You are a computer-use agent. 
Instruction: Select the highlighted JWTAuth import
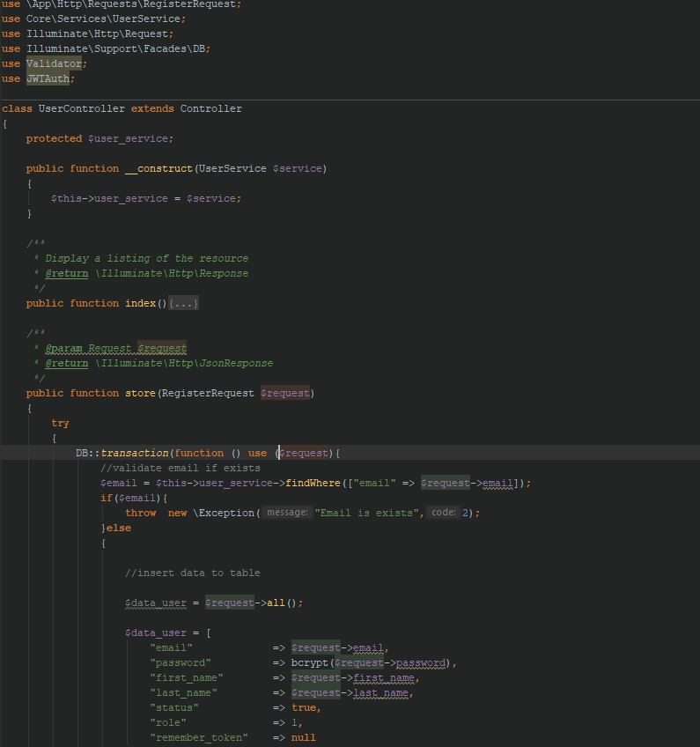pyautogui.click(x=48, y=78)
